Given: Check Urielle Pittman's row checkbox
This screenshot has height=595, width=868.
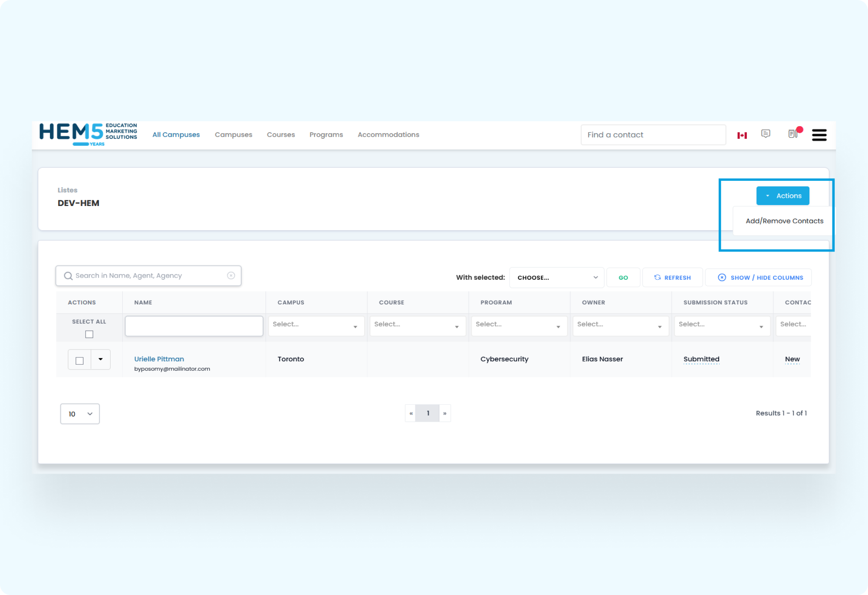Looking at the screenshot, I should coord(79,360).
